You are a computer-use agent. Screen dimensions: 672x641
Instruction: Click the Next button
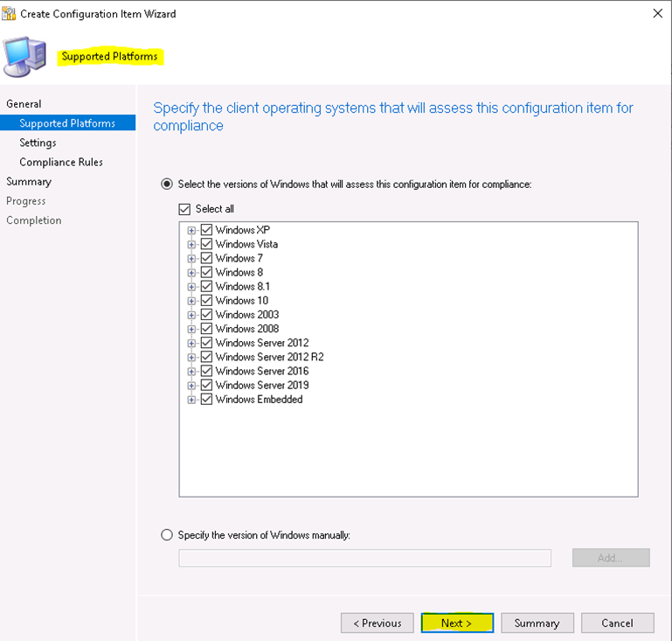point(457,623)
